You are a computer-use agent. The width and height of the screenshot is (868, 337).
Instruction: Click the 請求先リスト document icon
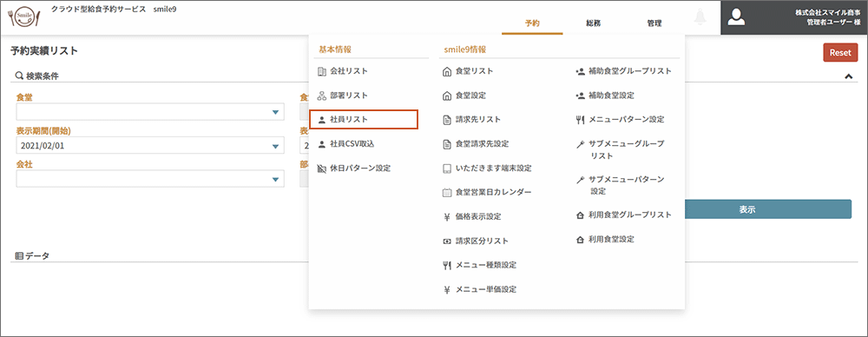tap(447, 120)
